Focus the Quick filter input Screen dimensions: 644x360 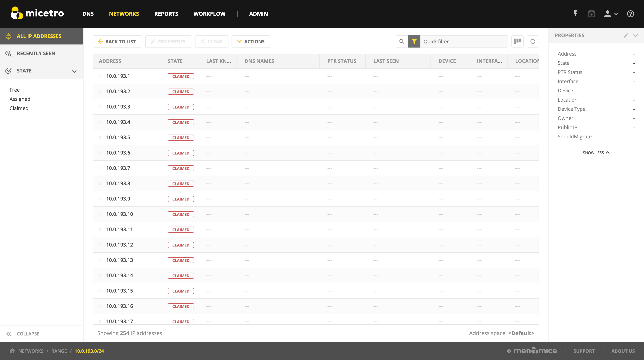(x=464, y=41)
